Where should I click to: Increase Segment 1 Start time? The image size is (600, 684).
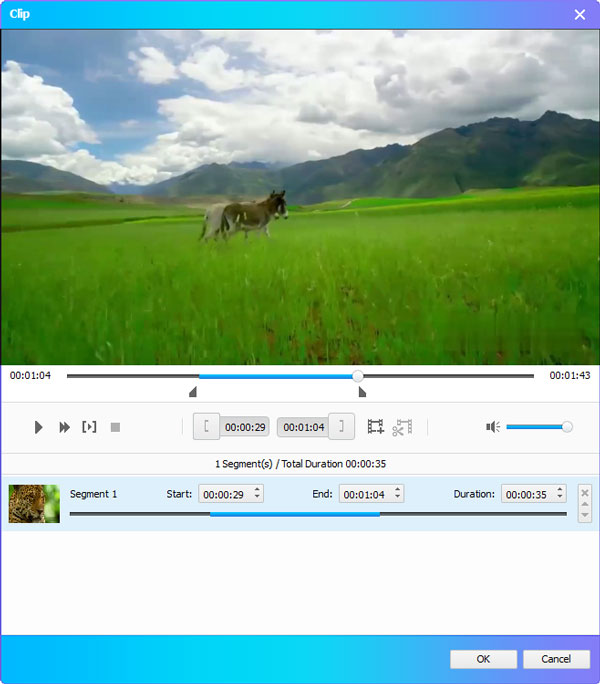[x=257, y=489]
